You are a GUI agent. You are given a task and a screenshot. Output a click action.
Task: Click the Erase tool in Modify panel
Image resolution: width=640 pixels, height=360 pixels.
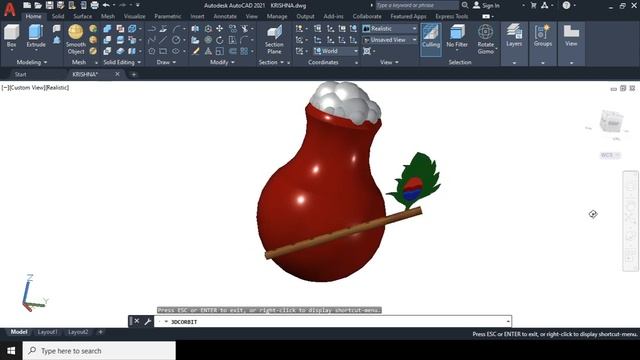tap(196, 51)
